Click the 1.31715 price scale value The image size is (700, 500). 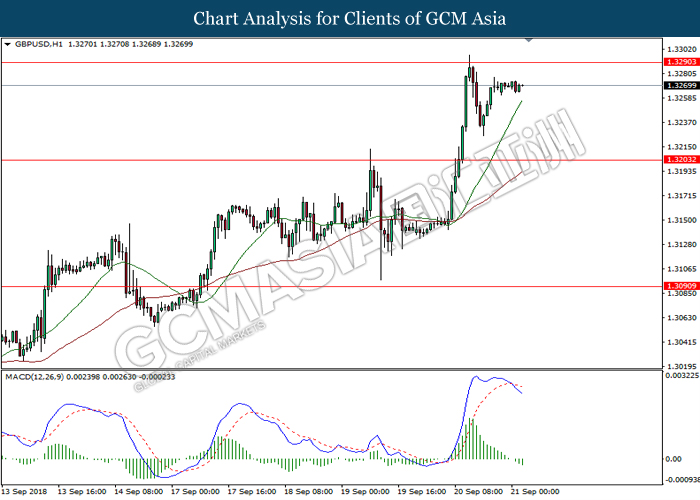681,196
